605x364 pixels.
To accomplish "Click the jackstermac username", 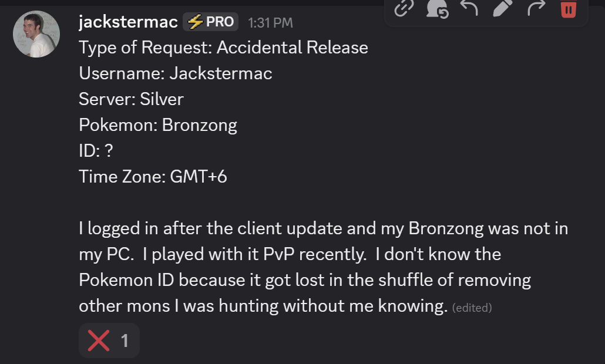I will [128, 22].
